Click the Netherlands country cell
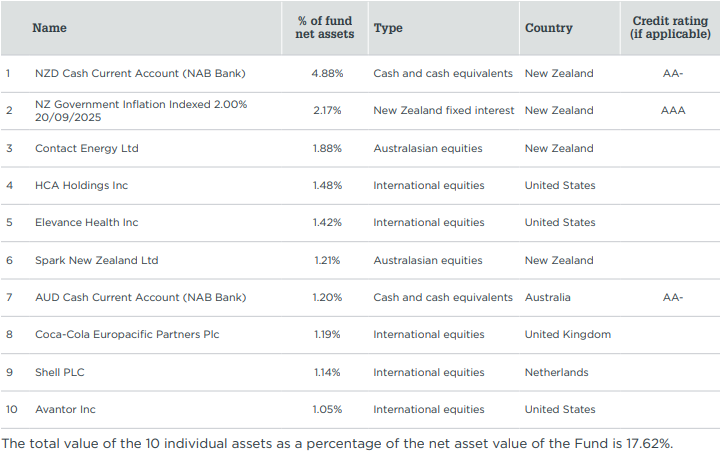Screen dimensions: 720x453 point(556,372)
